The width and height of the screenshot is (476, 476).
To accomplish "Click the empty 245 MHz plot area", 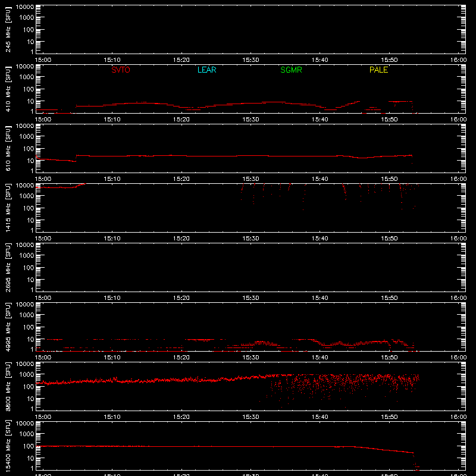I will pos(250,29).
